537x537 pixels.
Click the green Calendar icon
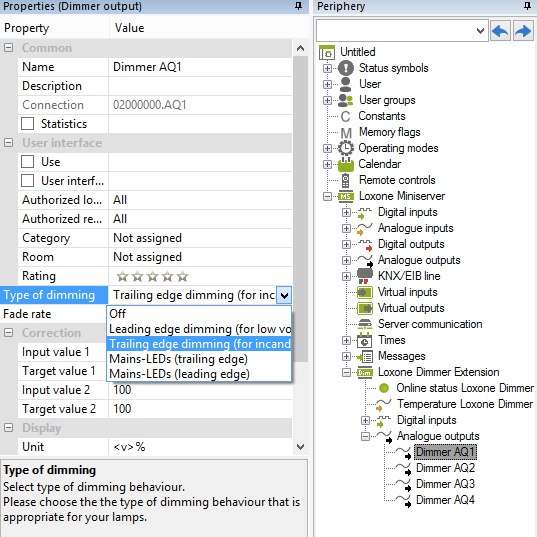[346, 164]
